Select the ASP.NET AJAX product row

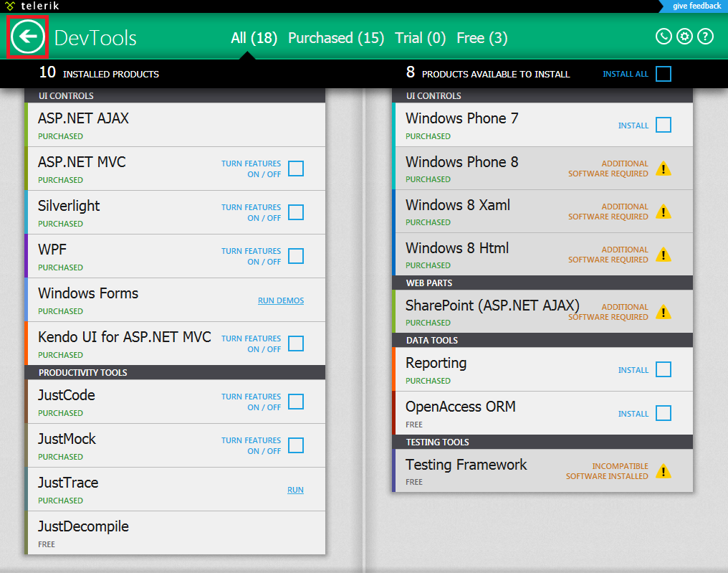[175, 125]
